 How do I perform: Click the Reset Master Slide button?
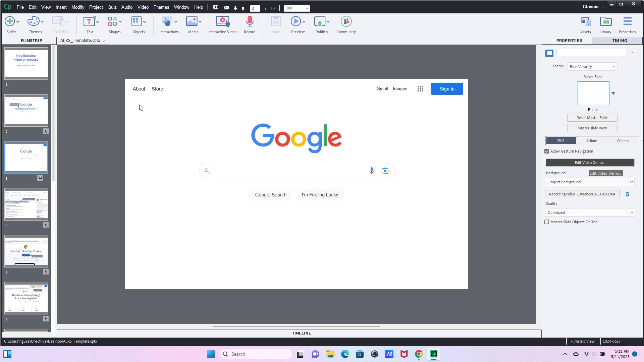[592, 118]
